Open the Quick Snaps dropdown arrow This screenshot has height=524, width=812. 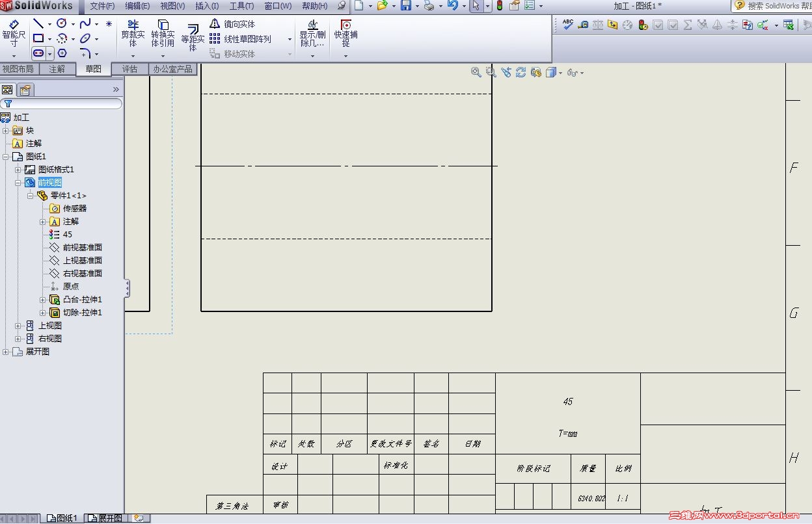345,56
